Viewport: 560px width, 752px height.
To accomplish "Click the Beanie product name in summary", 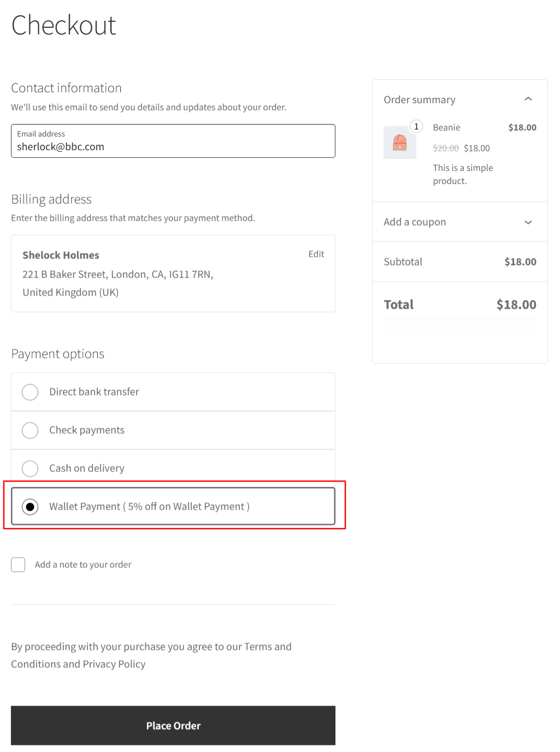I will [x=446, y=127].
